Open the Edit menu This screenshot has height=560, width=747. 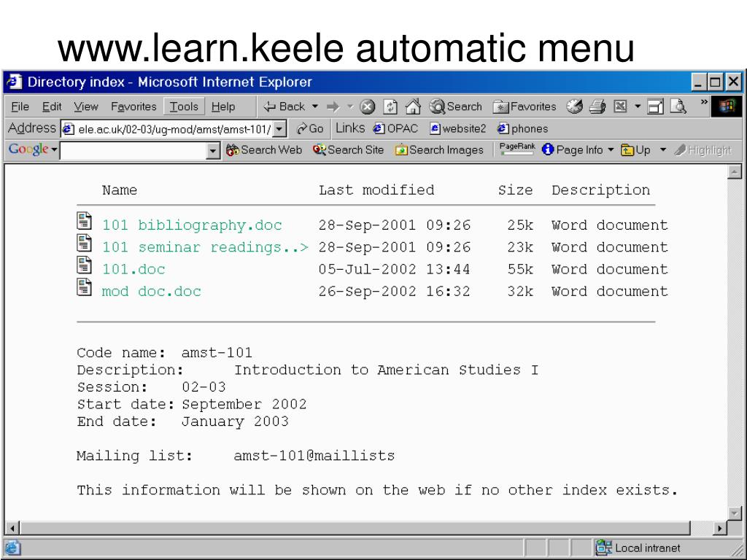click(52, 106)
